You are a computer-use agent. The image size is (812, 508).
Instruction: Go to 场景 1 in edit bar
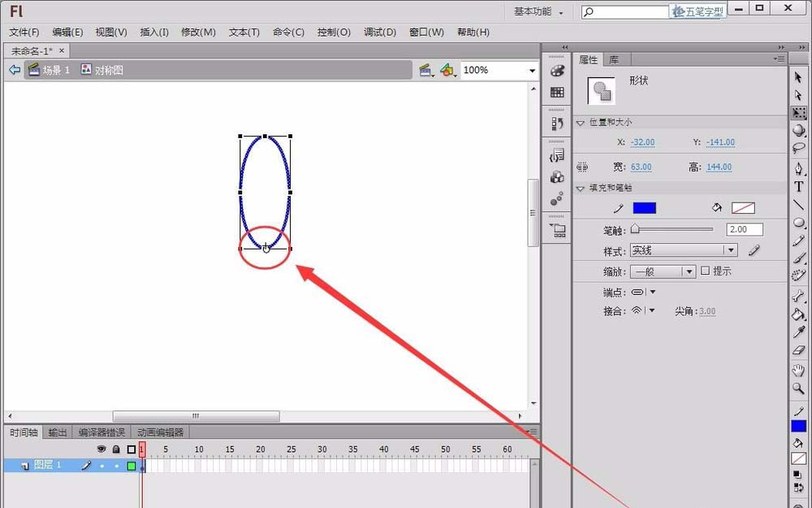pyautogui.click(x=50, y=70)
